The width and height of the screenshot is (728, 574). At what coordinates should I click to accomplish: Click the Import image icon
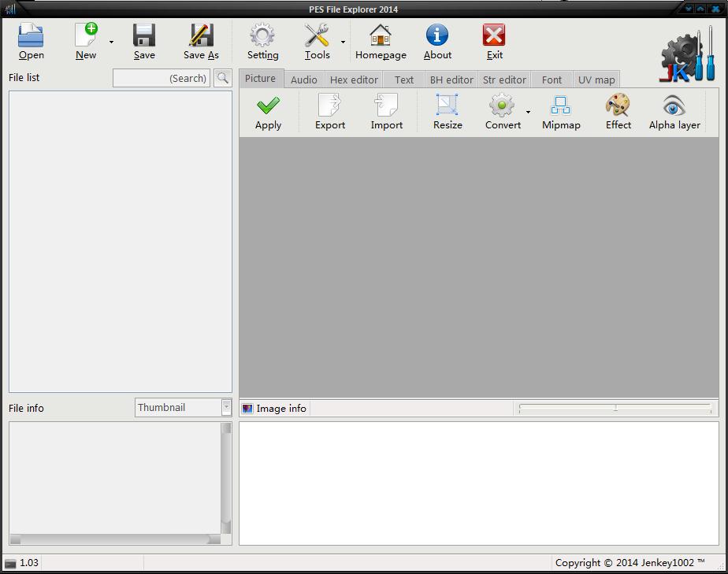coord(386,105)
